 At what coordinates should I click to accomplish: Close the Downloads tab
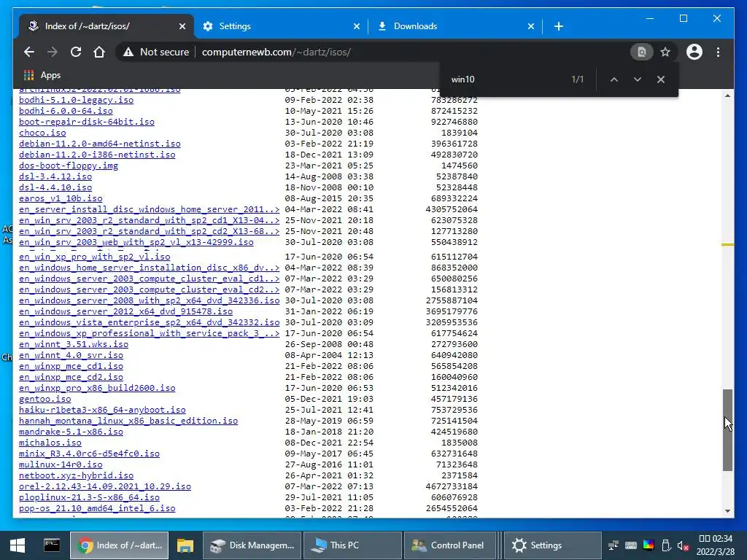click(531, 26)
